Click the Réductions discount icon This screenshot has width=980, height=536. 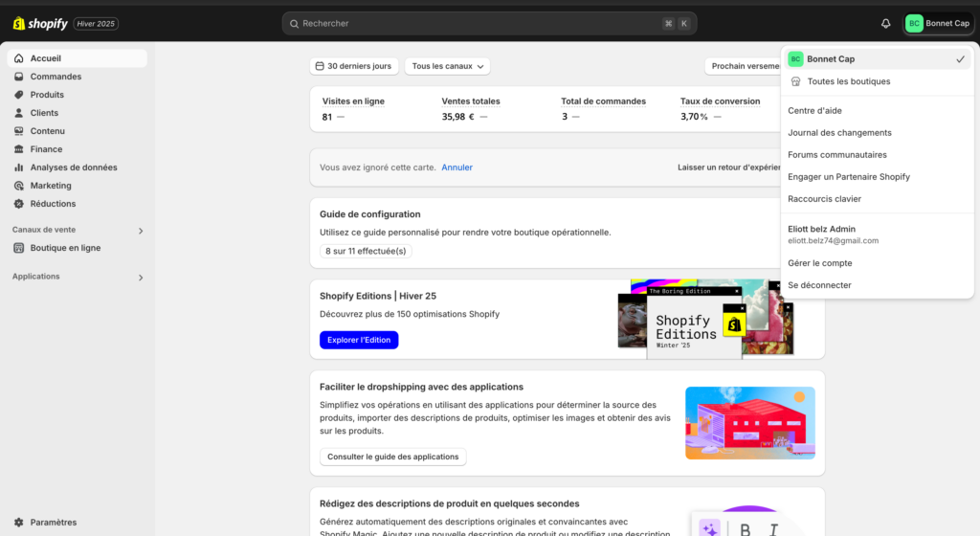click(19, 204)
